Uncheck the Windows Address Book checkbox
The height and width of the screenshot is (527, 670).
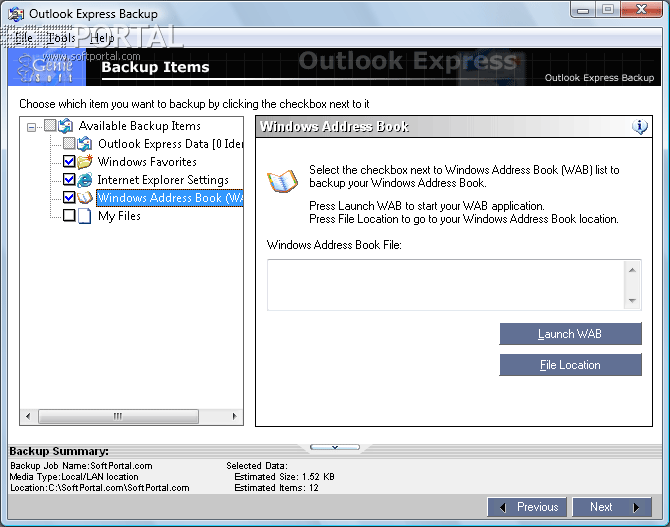pyautogui.click(x=69, y=197)
